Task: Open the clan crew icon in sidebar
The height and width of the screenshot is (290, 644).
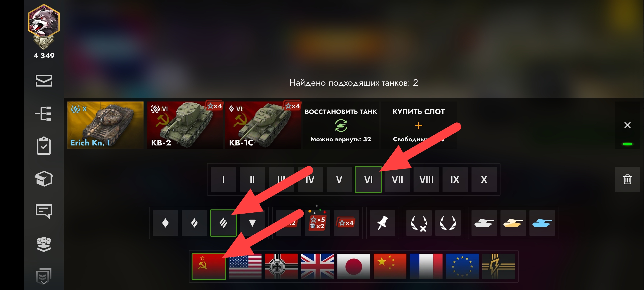Action: tap(44, 244)
